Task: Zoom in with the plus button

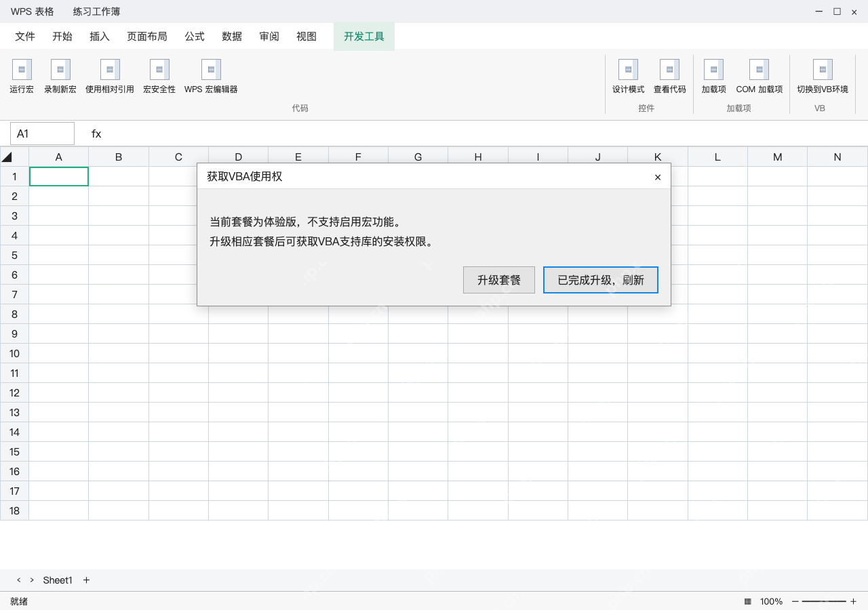Action: point(853,601)
